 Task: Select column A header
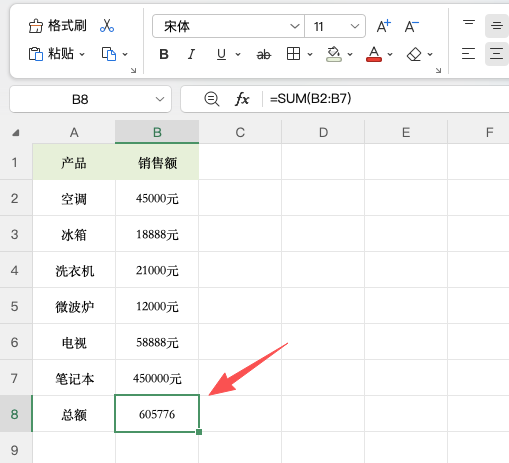(74, 132)
